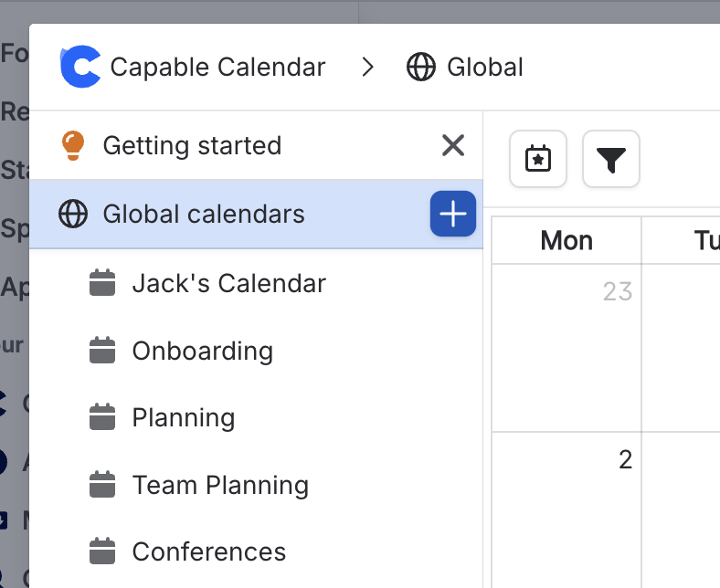Image resolution: width=720 pixels, height=588 pixels.
Task: Click the Mon column header
Action: [566, 240]
